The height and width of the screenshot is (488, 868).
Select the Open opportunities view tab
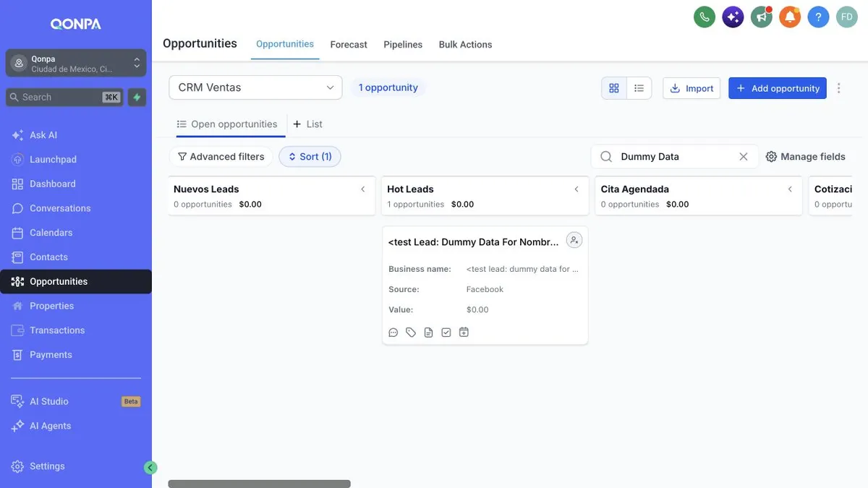pyautogui.click(x=227, y=124)
